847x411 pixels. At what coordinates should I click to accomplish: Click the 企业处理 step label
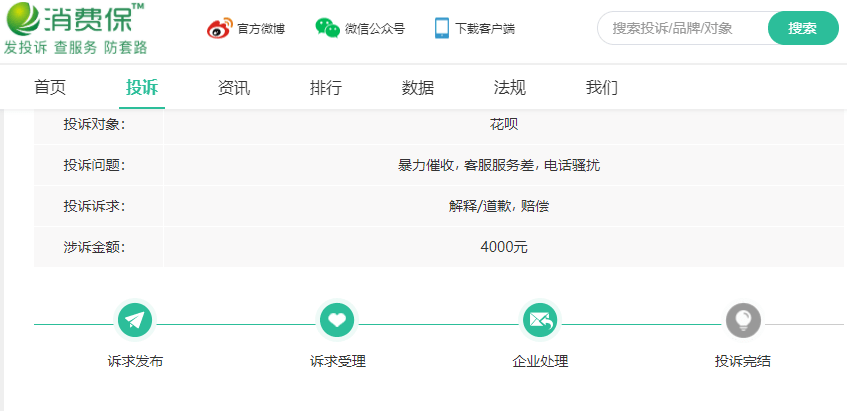(x=540, y=361)
